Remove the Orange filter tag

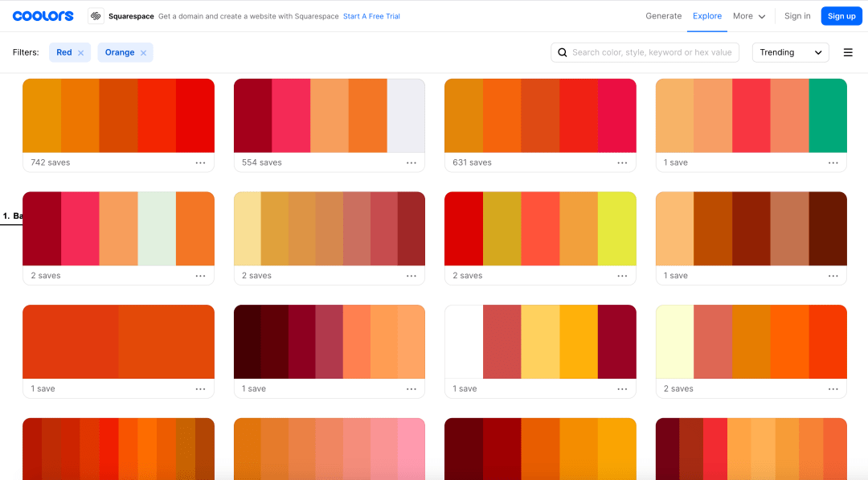(x=143, y=53)
